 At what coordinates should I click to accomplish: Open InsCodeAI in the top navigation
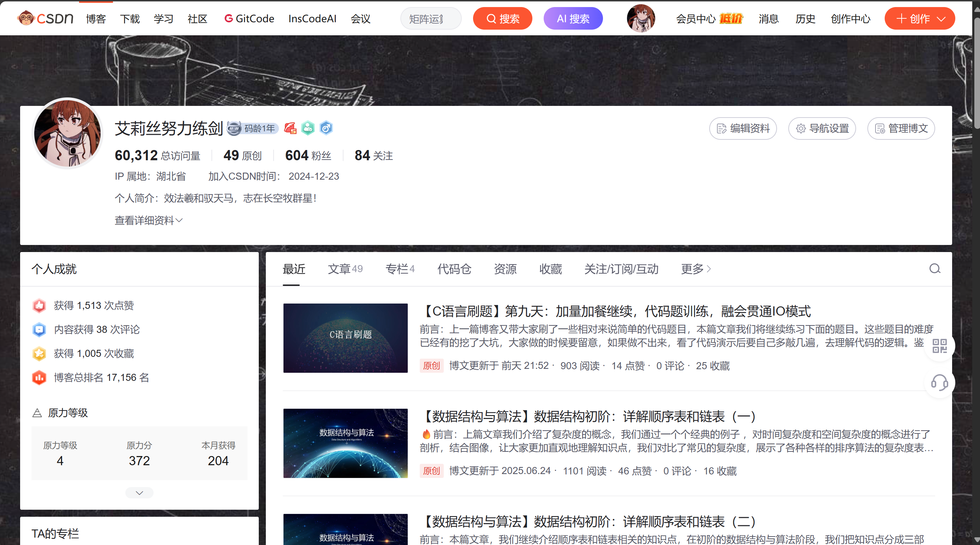click(x=312, y=18)
